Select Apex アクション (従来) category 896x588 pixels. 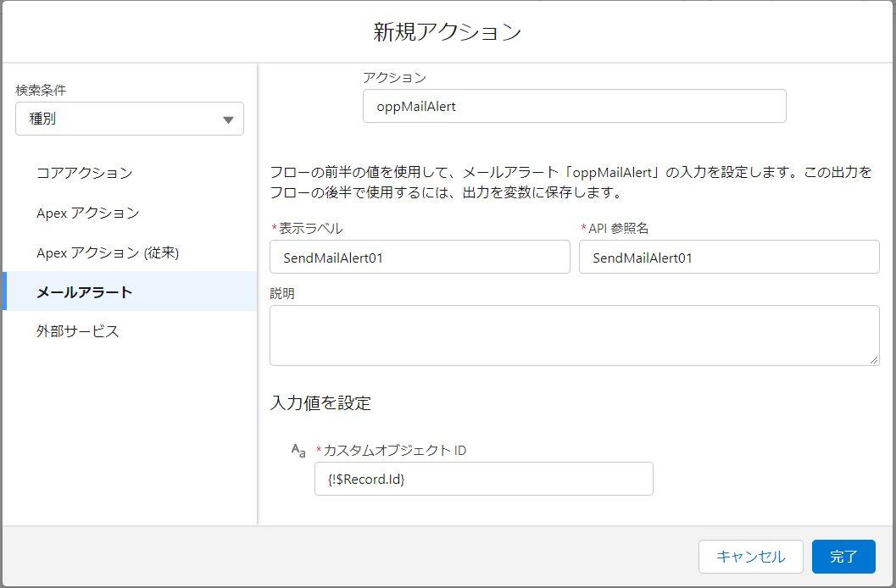[108, 252]
